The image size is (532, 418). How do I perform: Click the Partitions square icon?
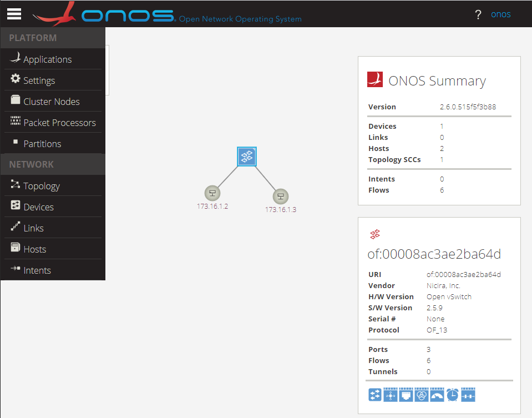coord(16,142)
